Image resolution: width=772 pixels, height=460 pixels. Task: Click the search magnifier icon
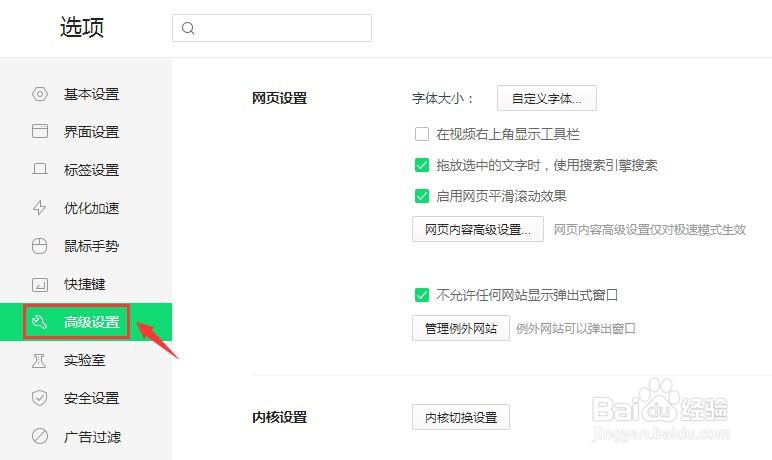point(188,28)
